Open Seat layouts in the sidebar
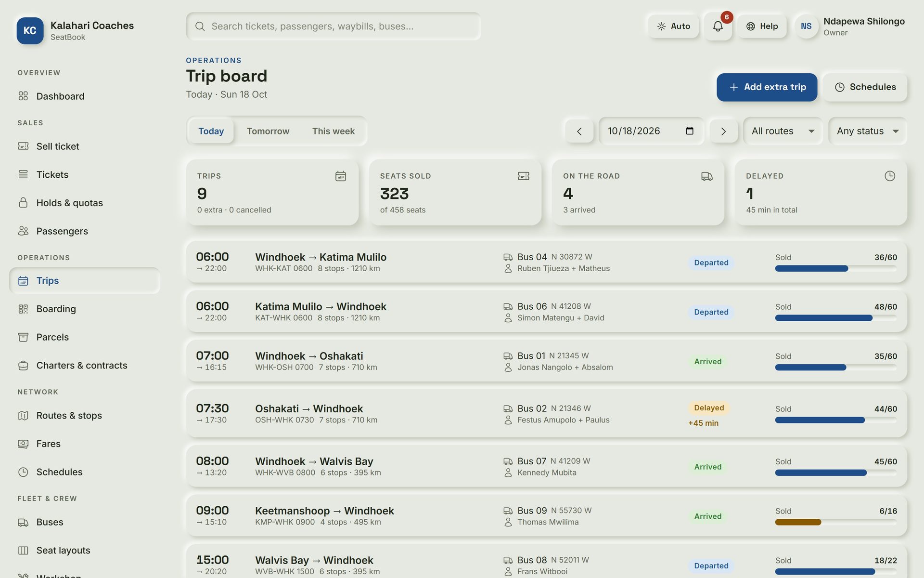This screenshot has height=578, width=924. click(85, 551)
